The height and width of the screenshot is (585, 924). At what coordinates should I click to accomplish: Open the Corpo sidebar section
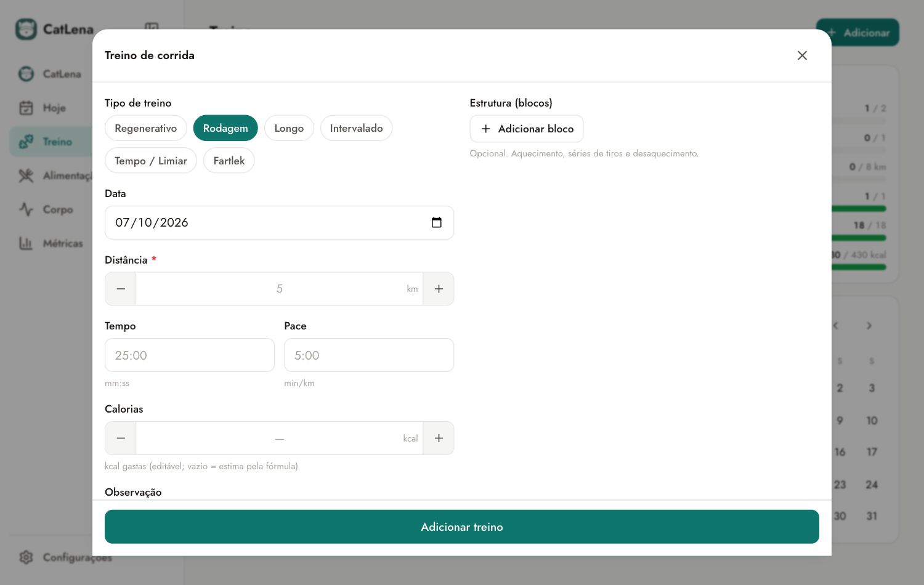pyautogui.click(x=50, y=209)
